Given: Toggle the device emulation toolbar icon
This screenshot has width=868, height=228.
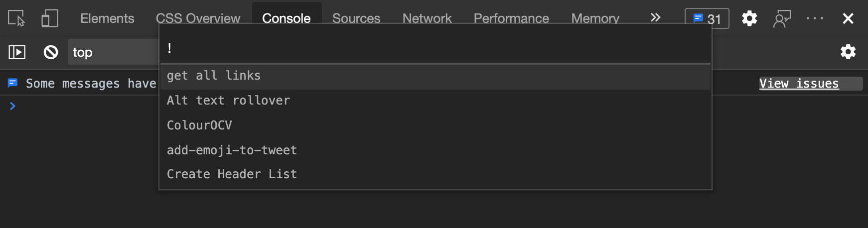Looking at the screenshot, I should coord(50,18).
